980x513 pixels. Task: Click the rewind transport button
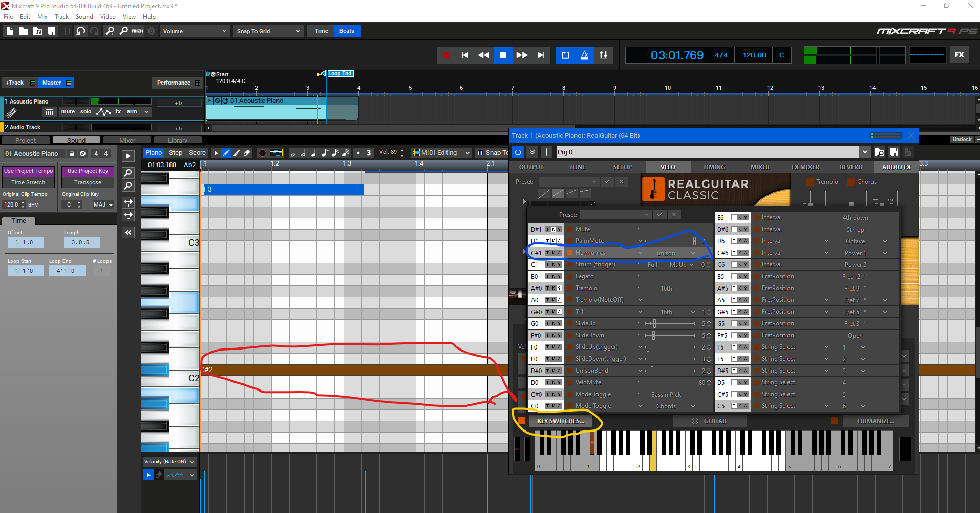coord(484,55)
